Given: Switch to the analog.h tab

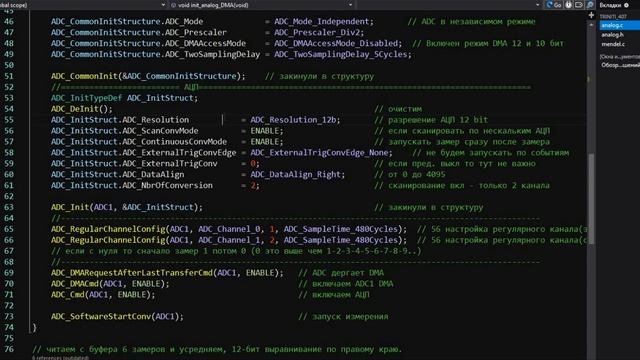Looking at the screenshot, I should [x=612, y=35].
